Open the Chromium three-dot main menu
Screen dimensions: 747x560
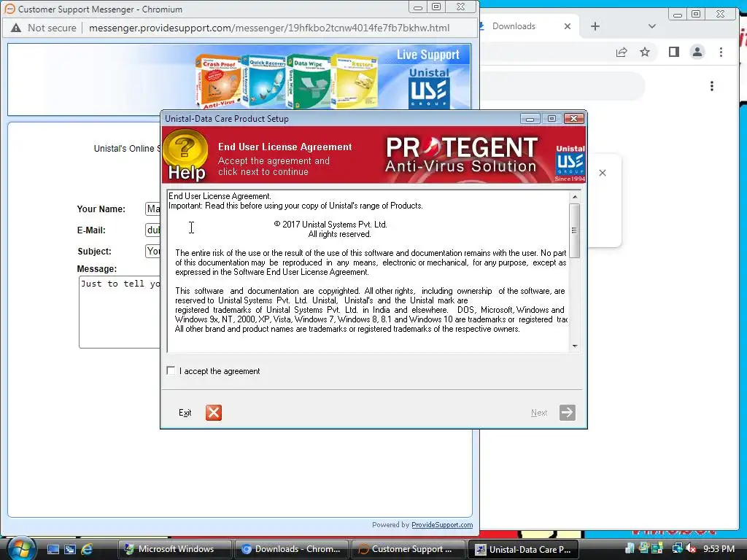click(721, 52)
